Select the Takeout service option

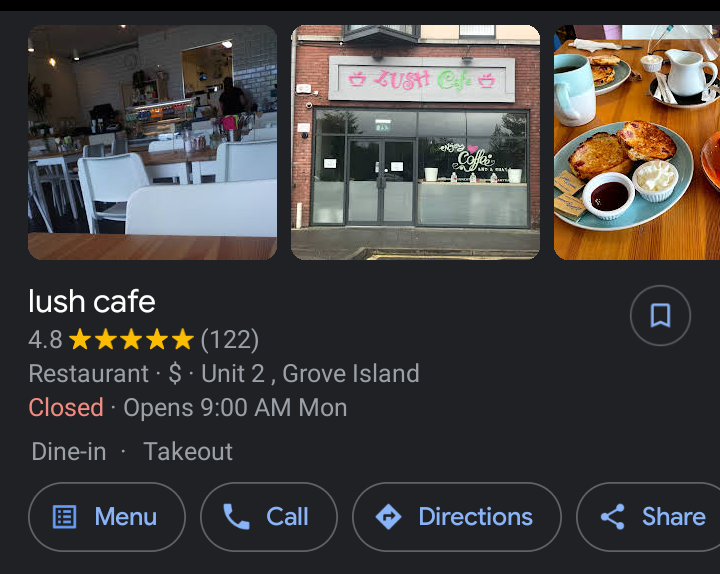click(188, 451)
